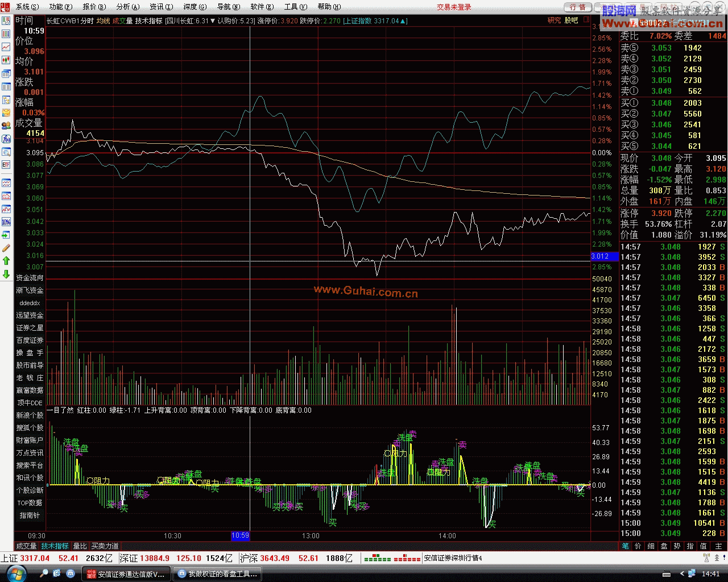Open the 深度(G) menu
Image resolution: width=728 pixels, height=582 pixels.
click(195, 7)
